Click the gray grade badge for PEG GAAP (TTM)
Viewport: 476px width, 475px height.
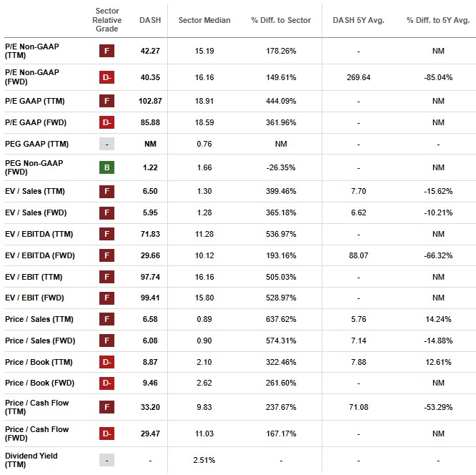[x=106, y=143]
